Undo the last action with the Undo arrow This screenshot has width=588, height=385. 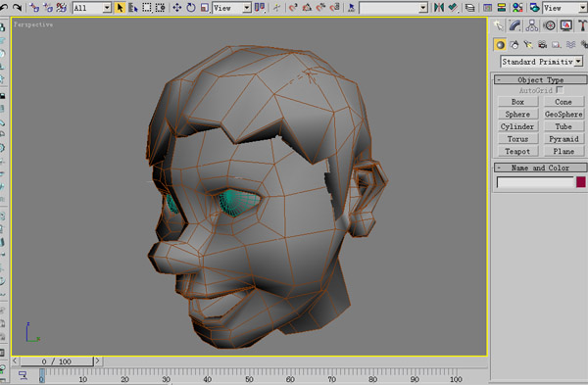(4, 7)
